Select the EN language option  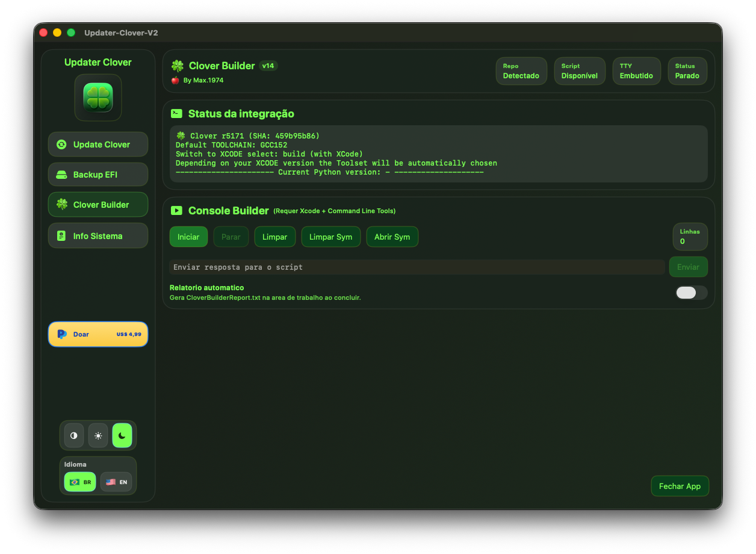[x=116, y=482]
